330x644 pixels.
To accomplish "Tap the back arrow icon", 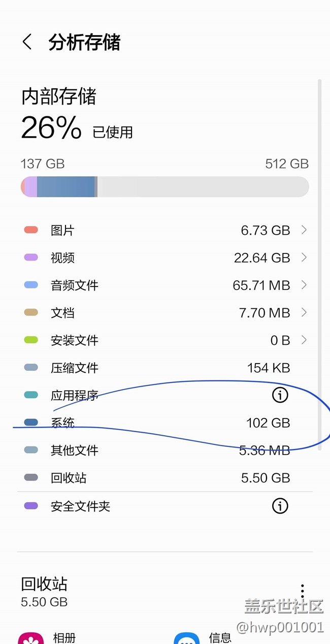I will (x=27, y=42).
